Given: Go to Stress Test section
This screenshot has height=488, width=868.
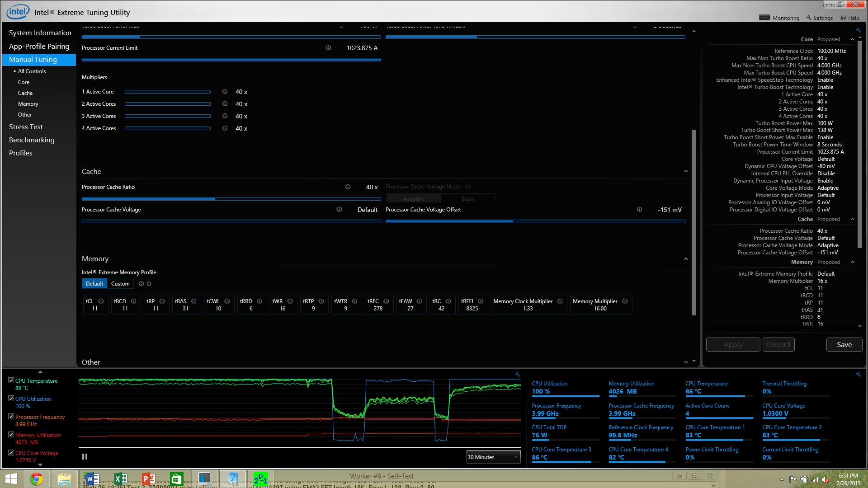Looking at the screenshot, I should click(26, 127).
